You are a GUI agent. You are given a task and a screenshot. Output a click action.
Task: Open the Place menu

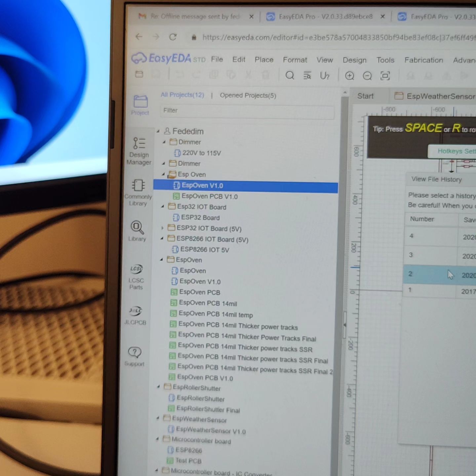pos(264,60)
